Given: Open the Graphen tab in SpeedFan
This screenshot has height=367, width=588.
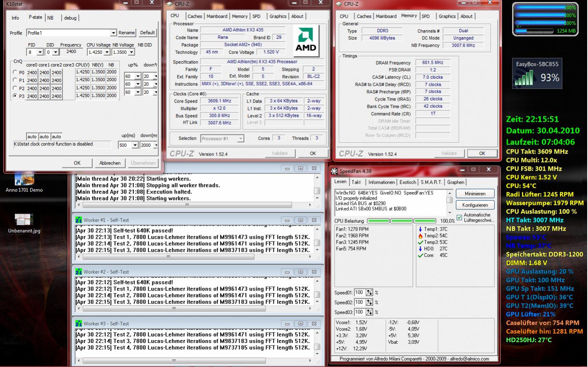Looking at the screenshot, I should (455, 182).
